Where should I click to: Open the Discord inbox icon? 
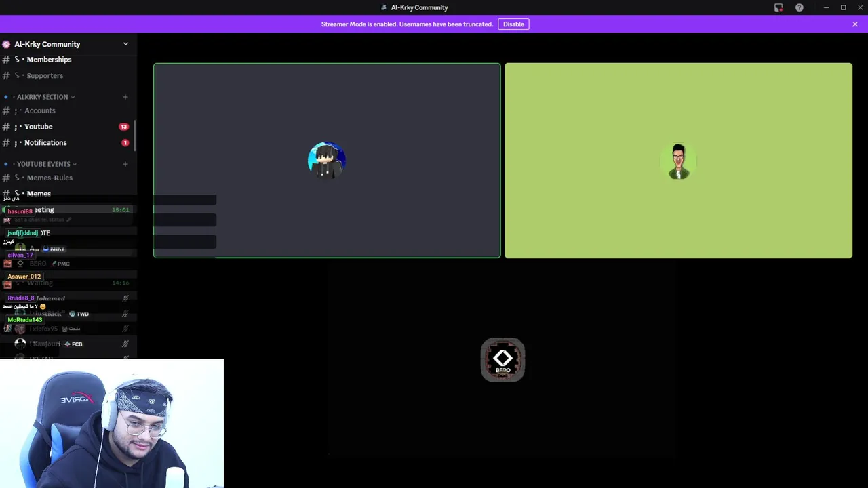pyautogui.click(x=778, y=7)
